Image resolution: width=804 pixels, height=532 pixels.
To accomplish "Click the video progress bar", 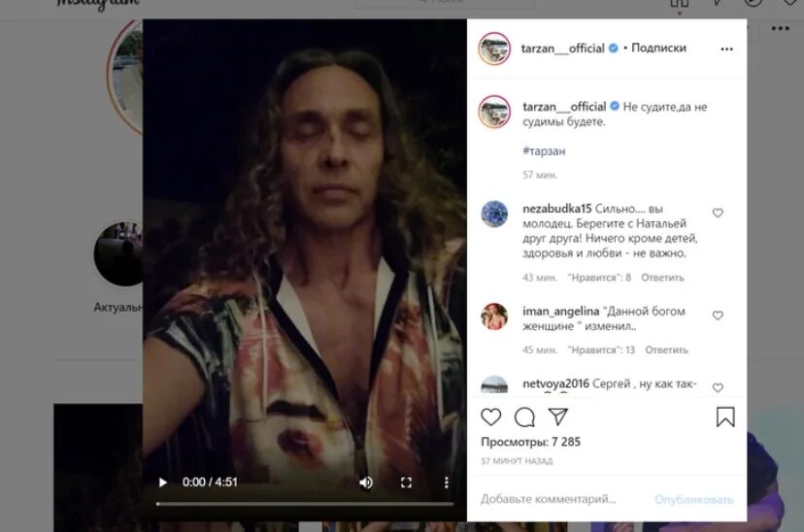I will coord(305,504).
